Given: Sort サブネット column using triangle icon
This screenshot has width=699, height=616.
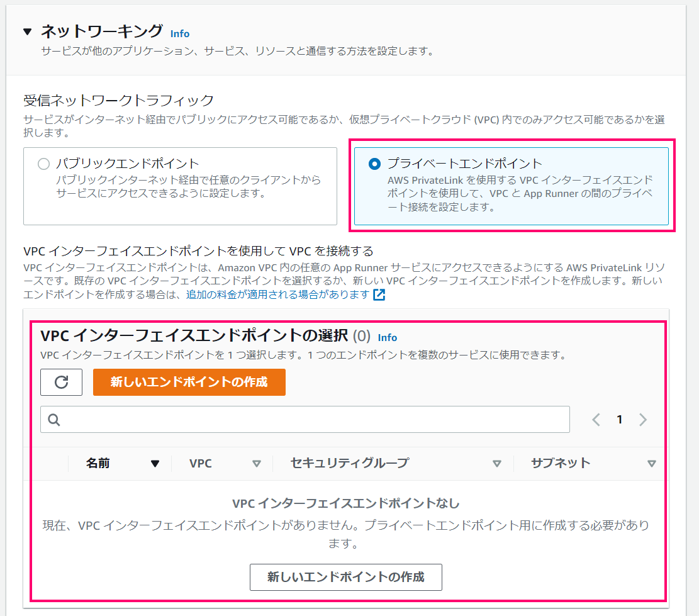Looking at the screenshot, I should tap(651, 464).
